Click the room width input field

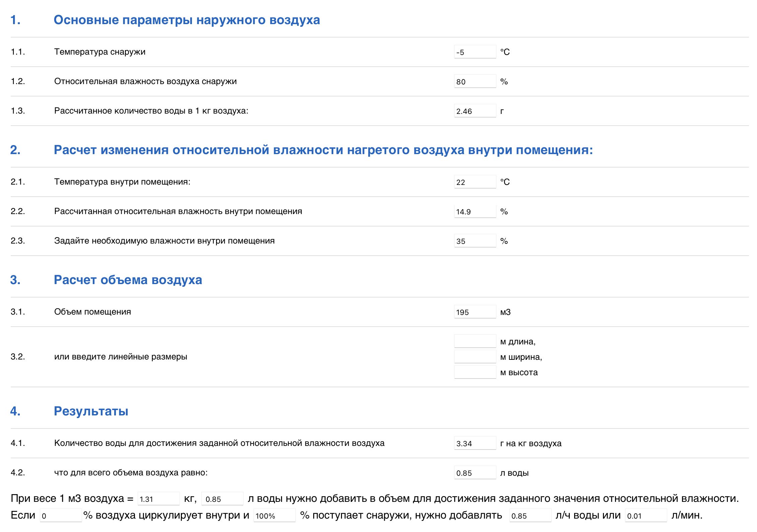475,356
